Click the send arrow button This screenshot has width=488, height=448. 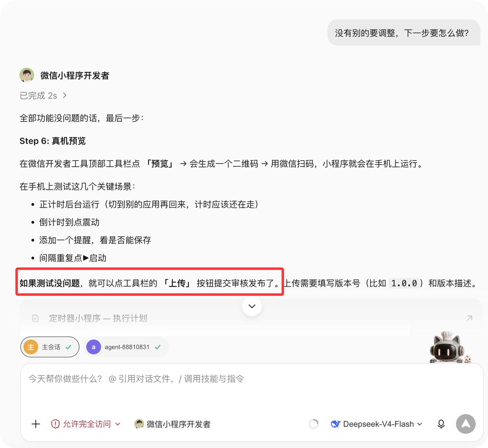(x=466, y=424)
